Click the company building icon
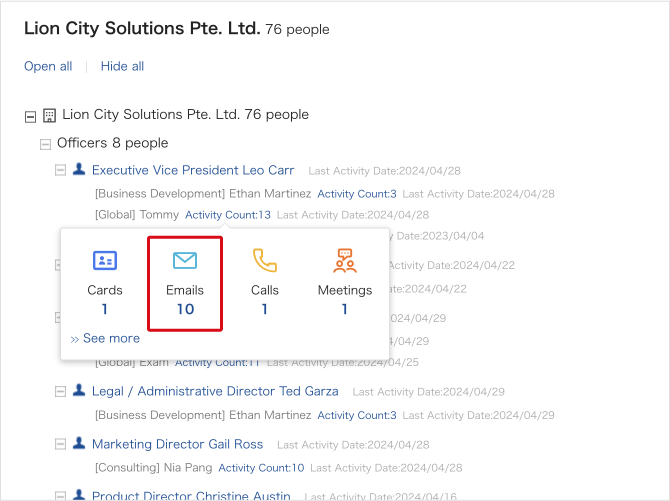The width and height of the screenshot is (670, 501). click(x=50, y=115)
